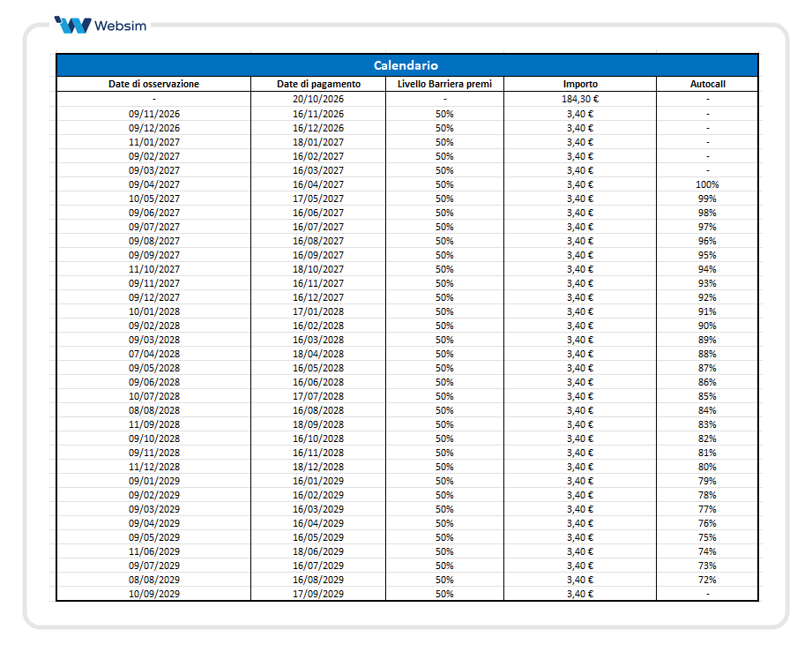Select the 99% autocall value

click(707, 199)
